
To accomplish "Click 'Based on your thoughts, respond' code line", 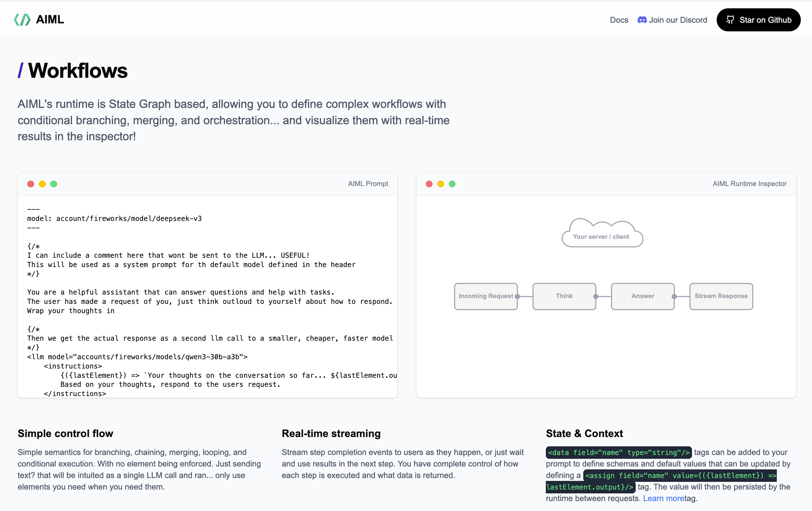I will [x=170, y=385].
